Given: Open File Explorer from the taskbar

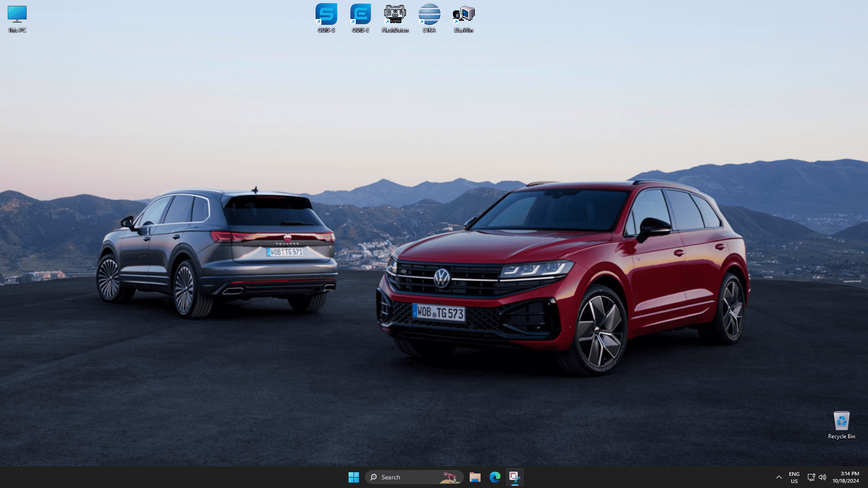Looking at the screenshot, I should (475, 477).
